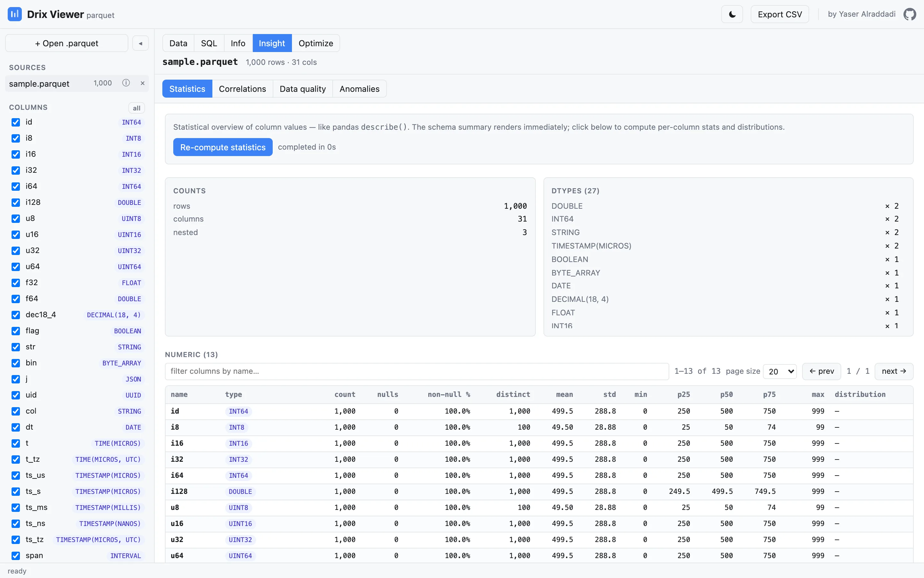Screen dimensions: 924x578
Task: Go to next page button
Action: (894, 371)
